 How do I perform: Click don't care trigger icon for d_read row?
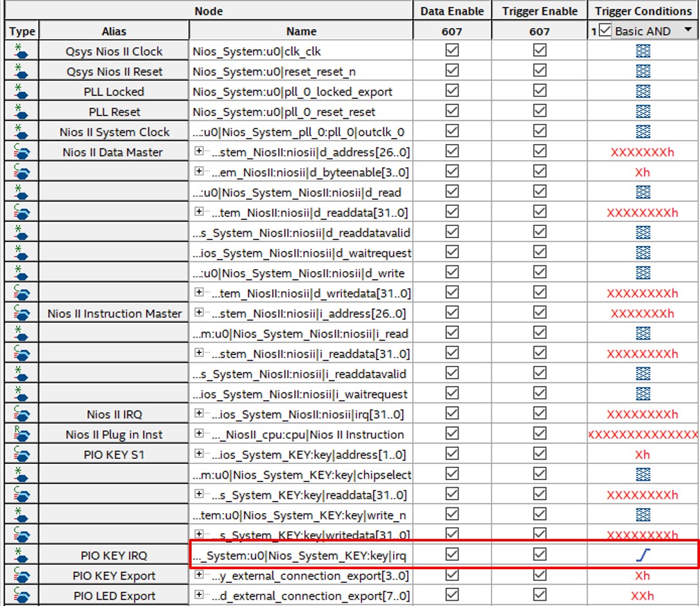643,192
